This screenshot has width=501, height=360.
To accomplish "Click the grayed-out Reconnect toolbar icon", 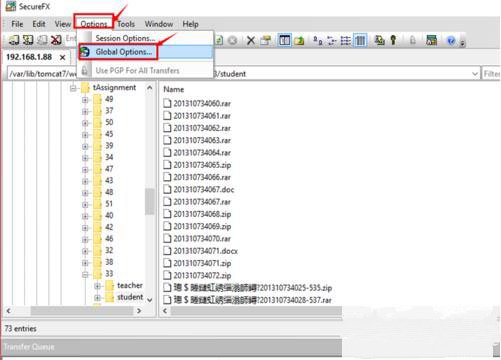I will pyautogui.click(x=42, y=40).
